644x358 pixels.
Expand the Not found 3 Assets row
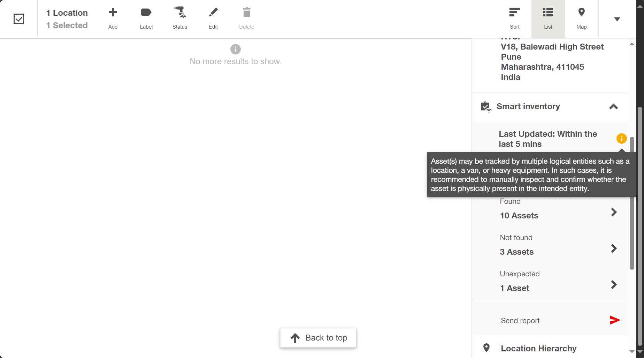pos(614,248)
